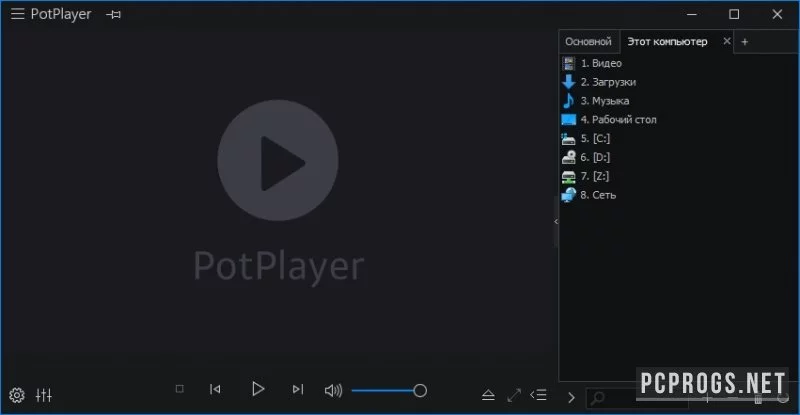This screenshot has height=415, width=800.
Task: Close the PotPlayer window
Action: (x=777, y=14)
